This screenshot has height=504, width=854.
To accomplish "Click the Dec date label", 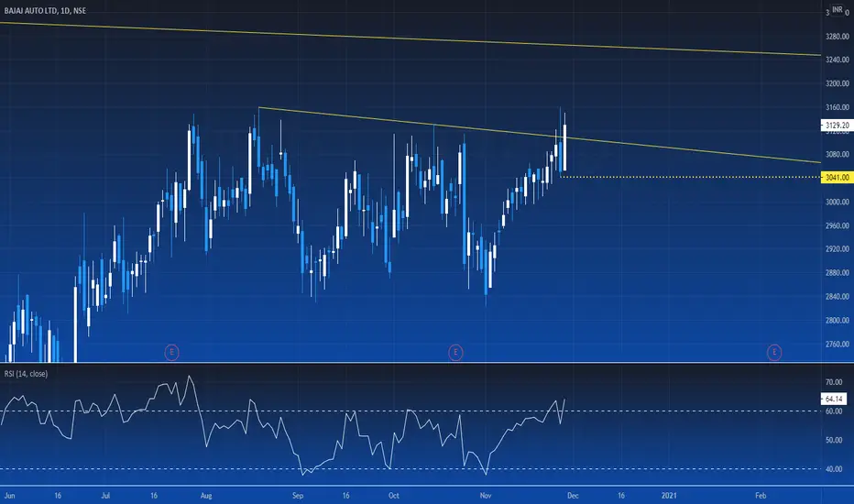I will 573,495.
